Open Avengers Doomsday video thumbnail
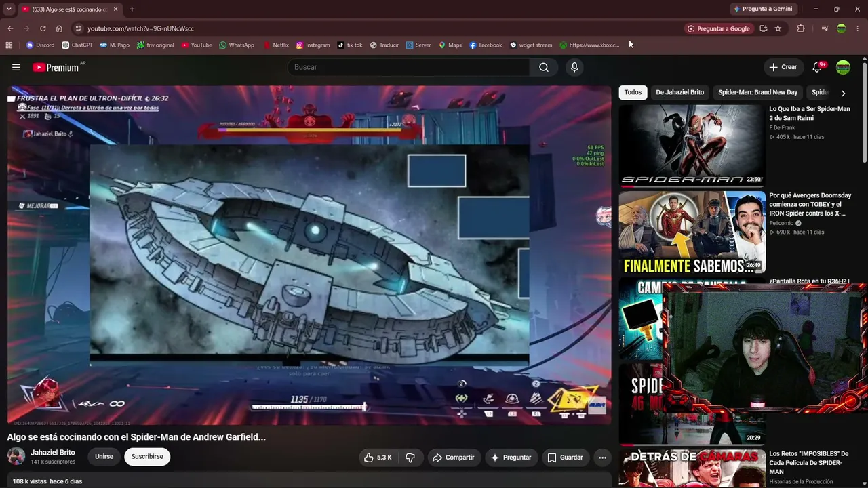The width and height of the screenshot is (868, 488). (x=692, y=232)
